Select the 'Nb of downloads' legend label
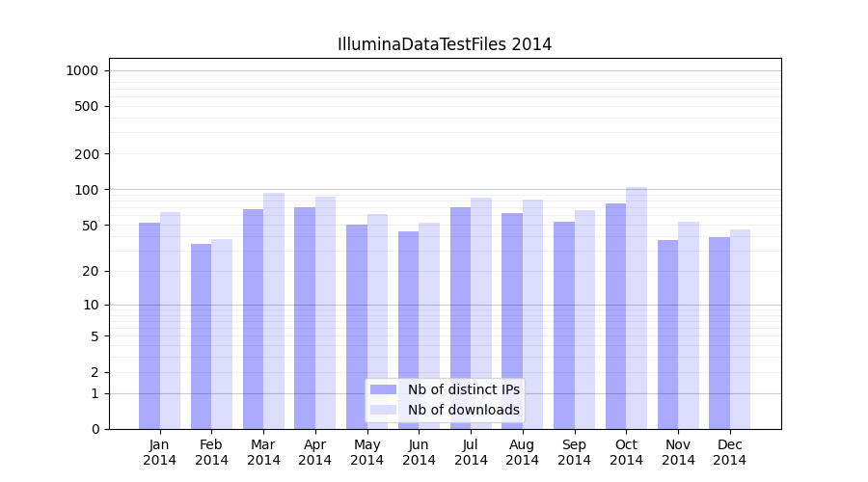This screenshot has width=868, height=482. [463, 410]
